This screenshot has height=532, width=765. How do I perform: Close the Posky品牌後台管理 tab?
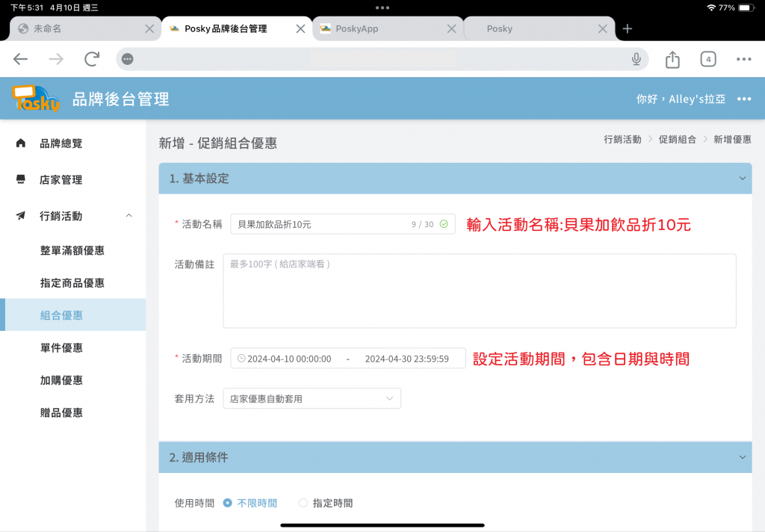300,29
